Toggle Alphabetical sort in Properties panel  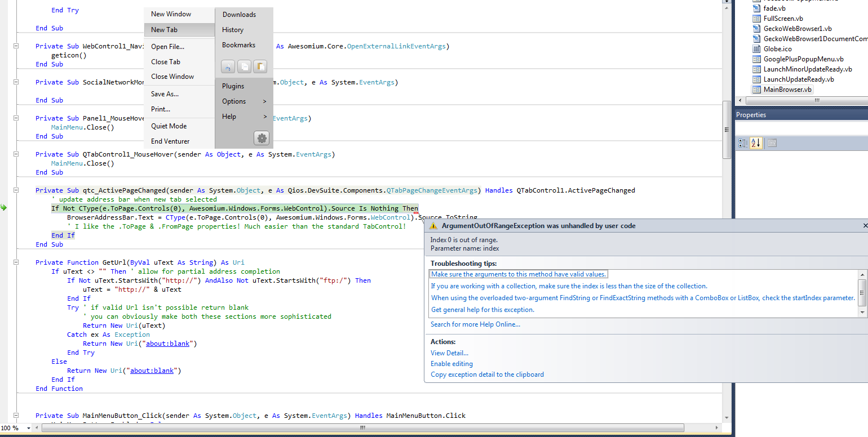(755, 143)
